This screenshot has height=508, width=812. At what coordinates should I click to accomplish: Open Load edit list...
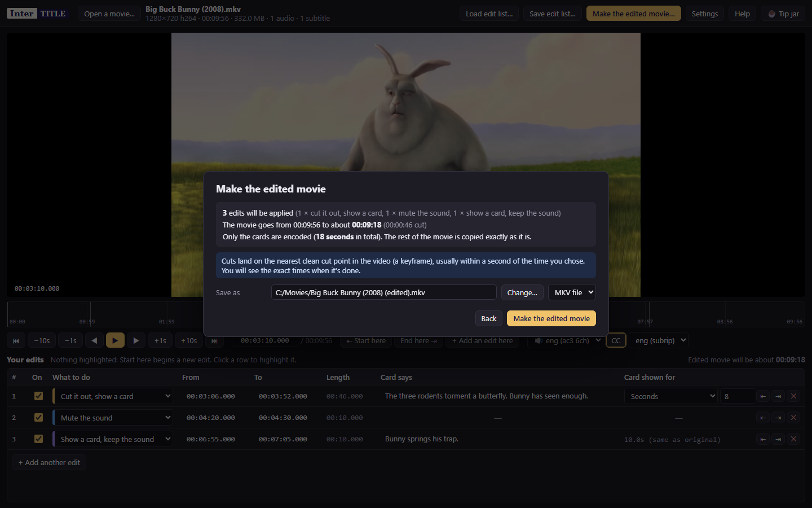pyautogui.click(x=489, y=14)
